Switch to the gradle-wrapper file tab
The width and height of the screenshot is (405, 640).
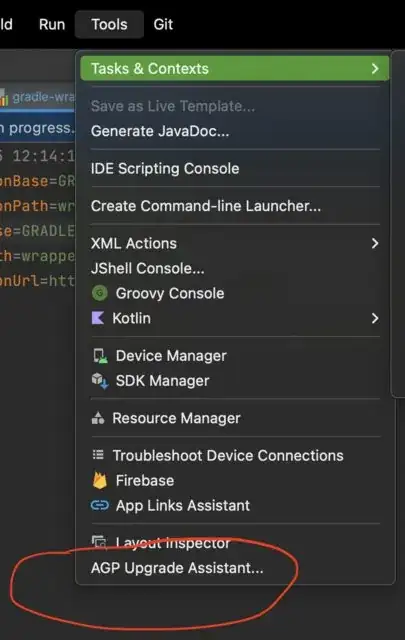tap(38, 98)
